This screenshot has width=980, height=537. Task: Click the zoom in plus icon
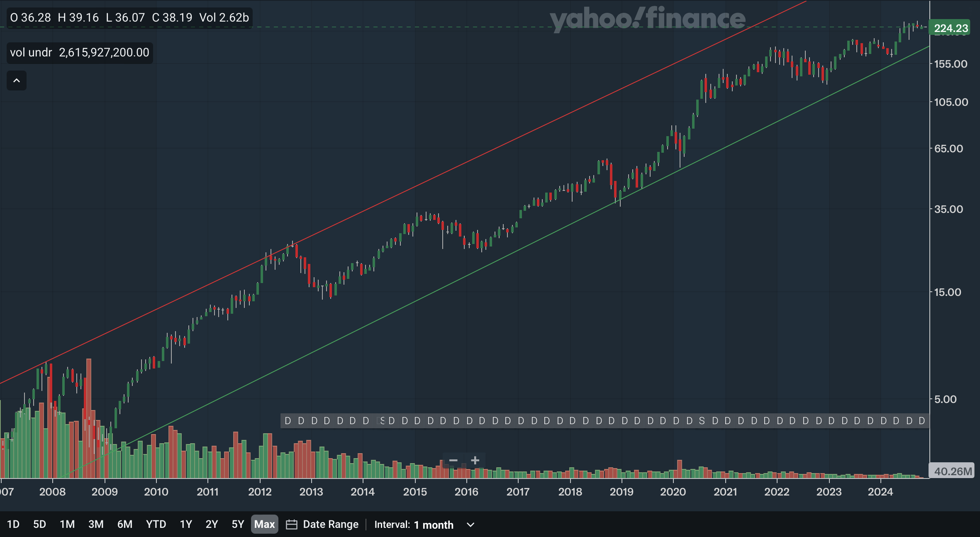(x=475, y=461)
